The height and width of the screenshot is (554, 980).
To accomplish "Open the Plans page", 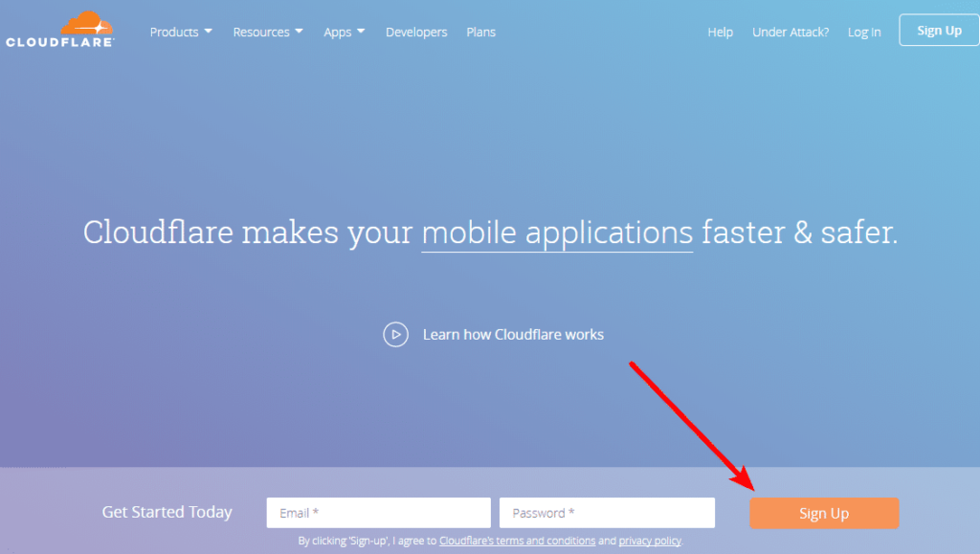I will click(480, 32).
